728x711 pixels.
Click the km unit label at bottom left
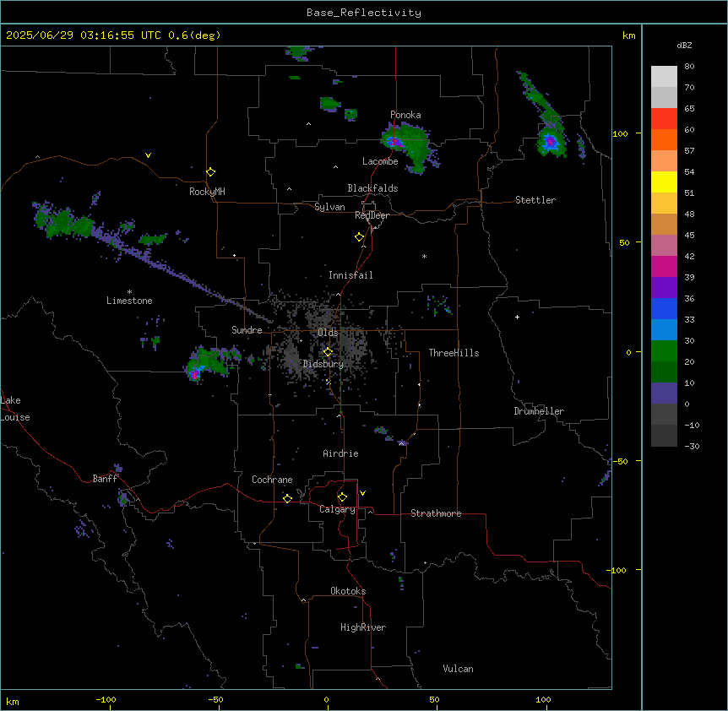click(x=13, y=701)
